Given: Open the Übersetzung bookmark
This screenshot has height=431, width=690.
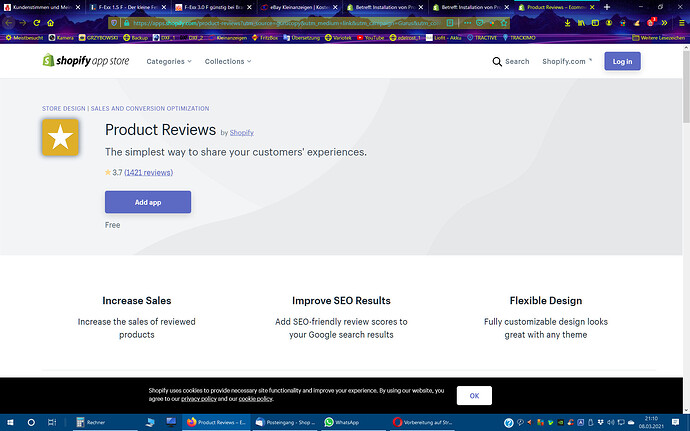Looking at the screenshot, I should [301, 38].
